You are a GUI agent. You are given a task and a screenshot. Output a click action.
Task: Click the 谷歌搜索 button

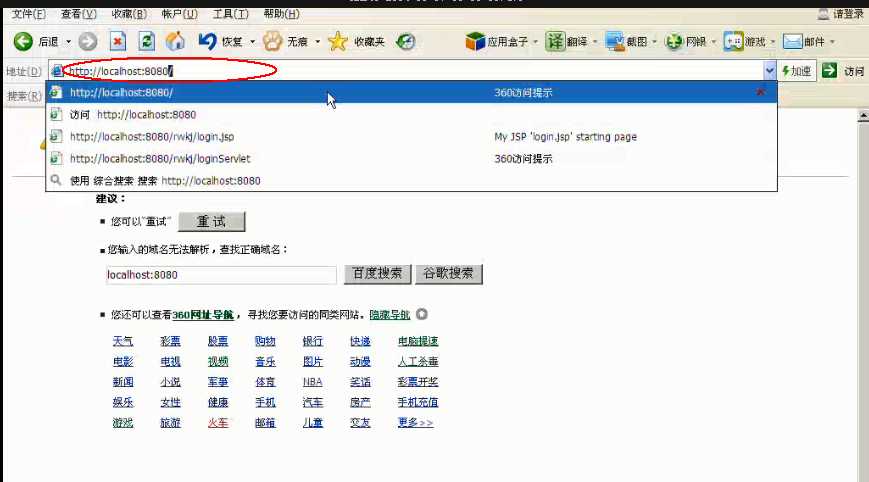tap(448, 274)
